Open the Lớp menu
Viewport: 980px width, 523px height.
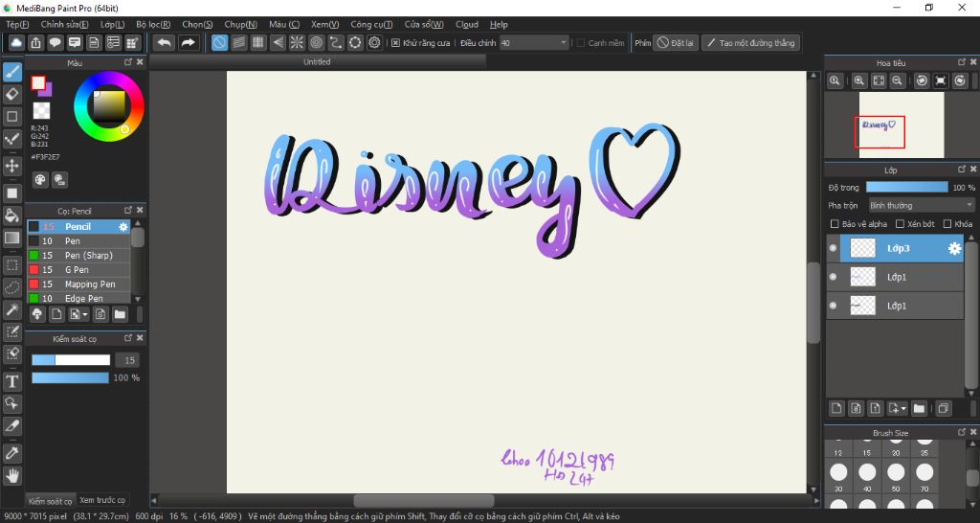[113, 24]
